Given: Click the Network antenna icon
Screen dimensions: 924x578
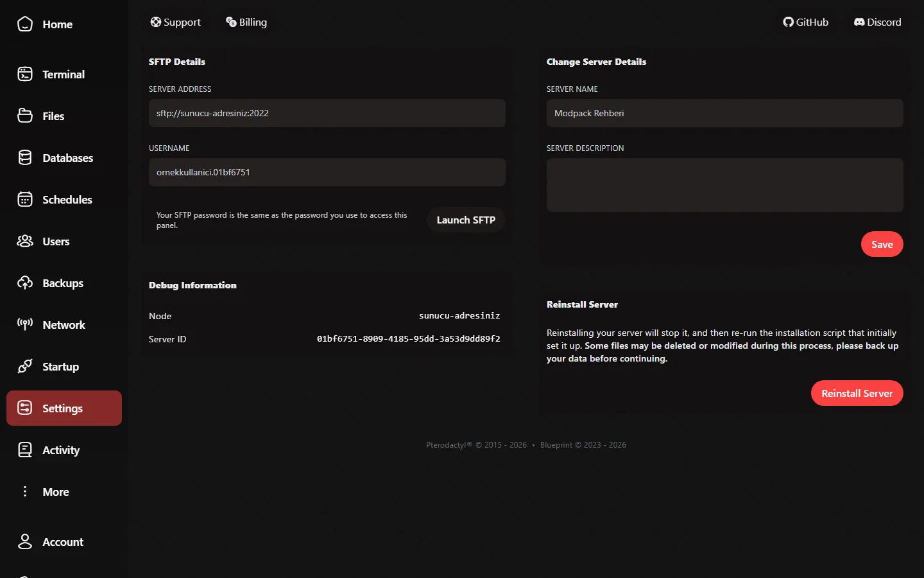Looking at the screenshot, I should [25, 325].
